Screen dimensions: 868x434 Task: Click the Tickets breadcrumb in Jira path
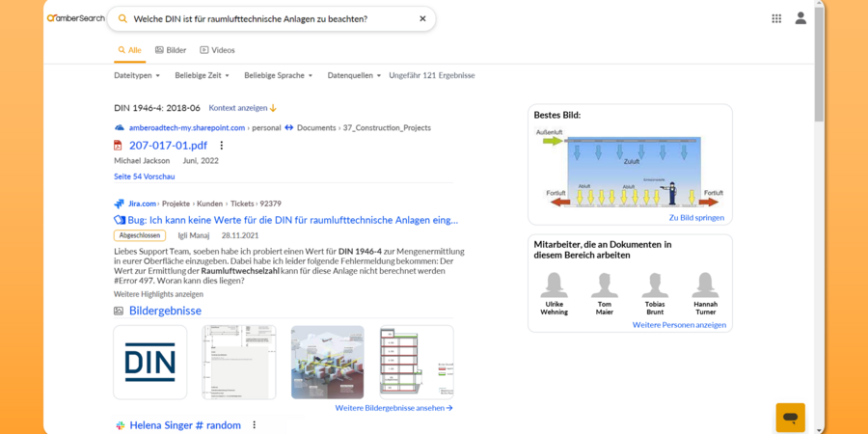click(243, 203)
